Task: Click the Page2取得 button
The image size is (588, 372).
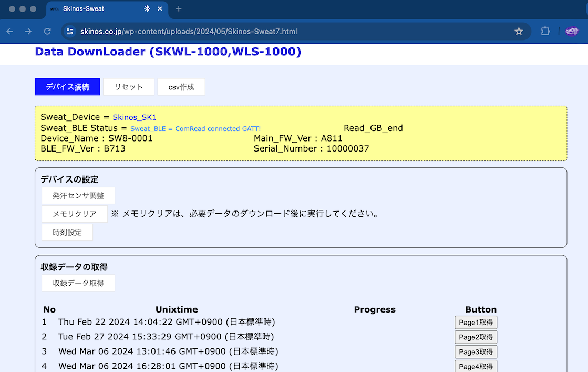Action: click(x=476, y=337)
